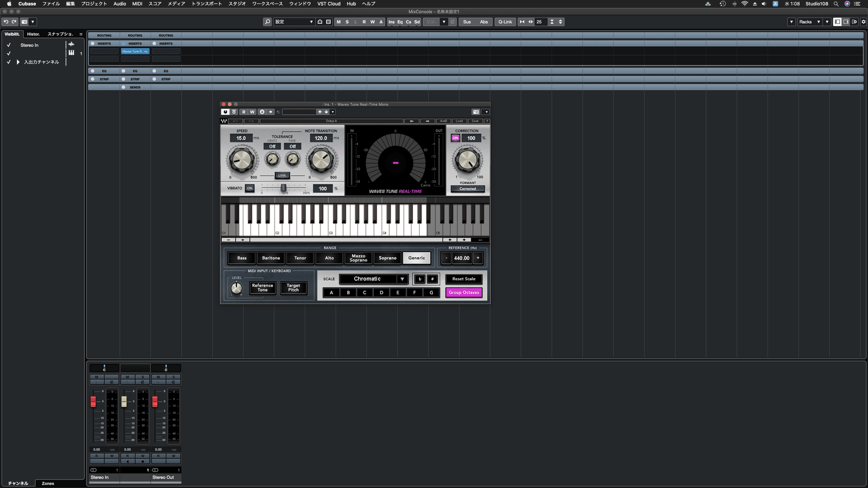Switch to the Zones tab
The width and height of the screenshot is (868, 488).
click(x=48, y=483)
